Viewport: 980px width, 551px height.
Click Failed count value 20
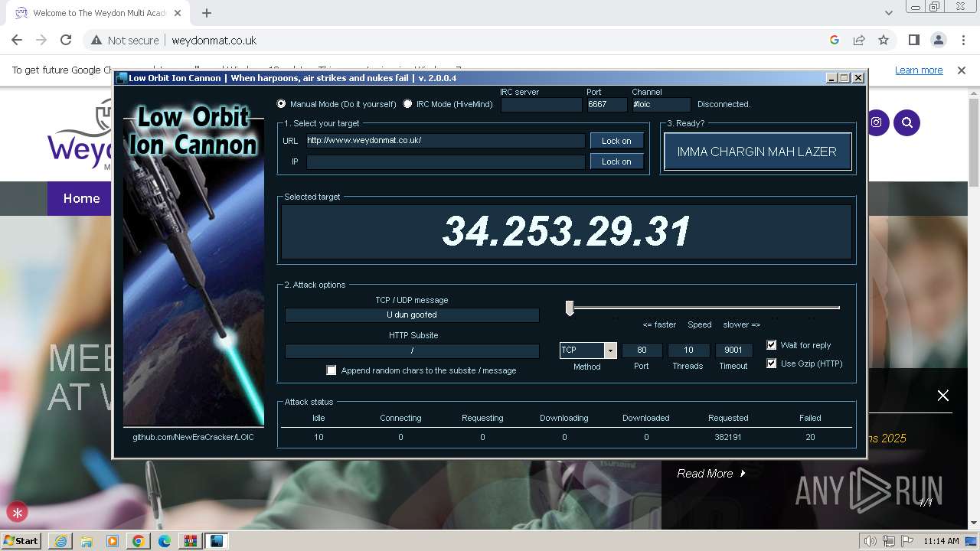[810, 437]
